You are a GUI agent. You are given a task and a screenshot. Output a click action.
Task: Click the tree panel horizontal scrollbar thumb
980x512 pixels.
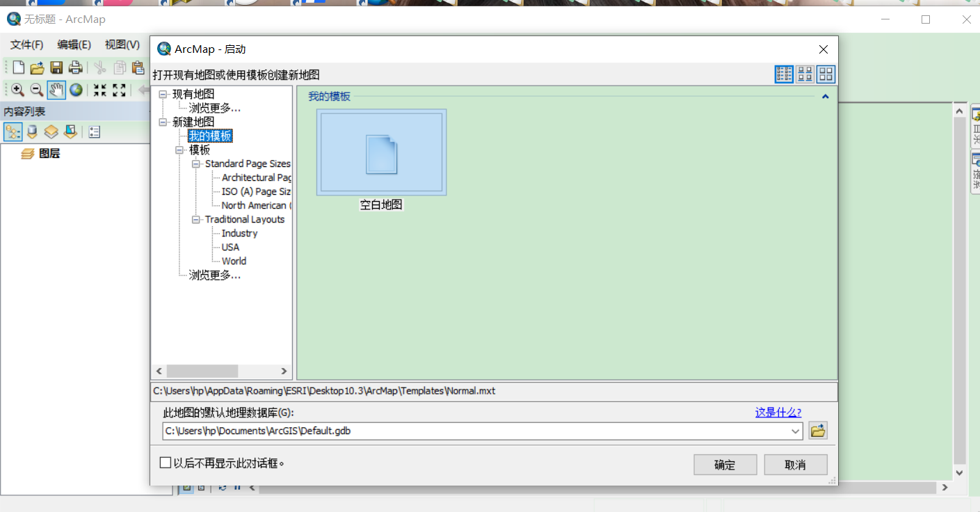point(202,371)
